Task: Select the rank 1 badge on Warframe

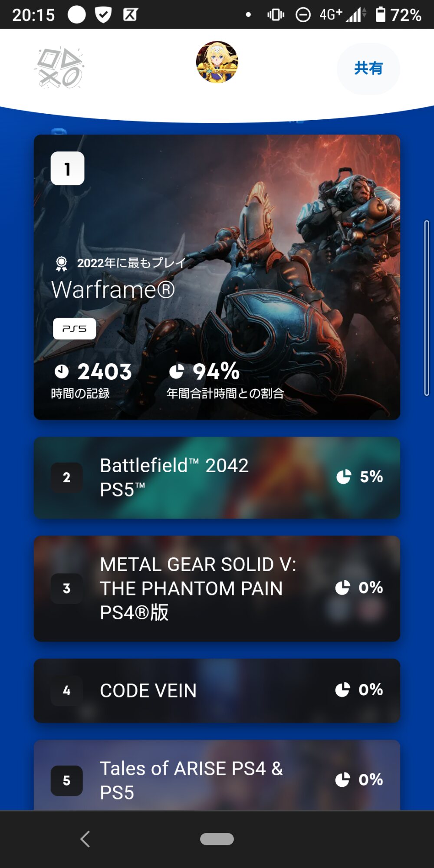Action: pos(67,168)
